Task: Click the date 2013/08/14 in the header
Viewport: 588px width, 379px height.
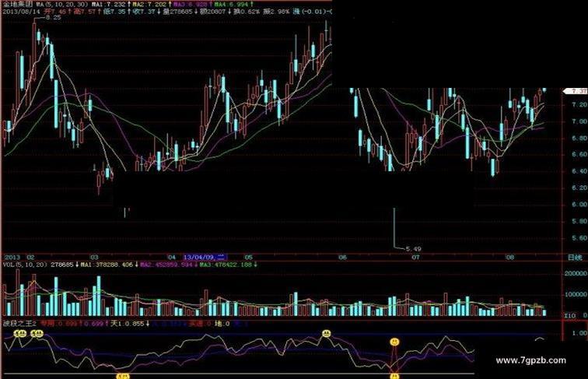Action: [x=21, y=12]
